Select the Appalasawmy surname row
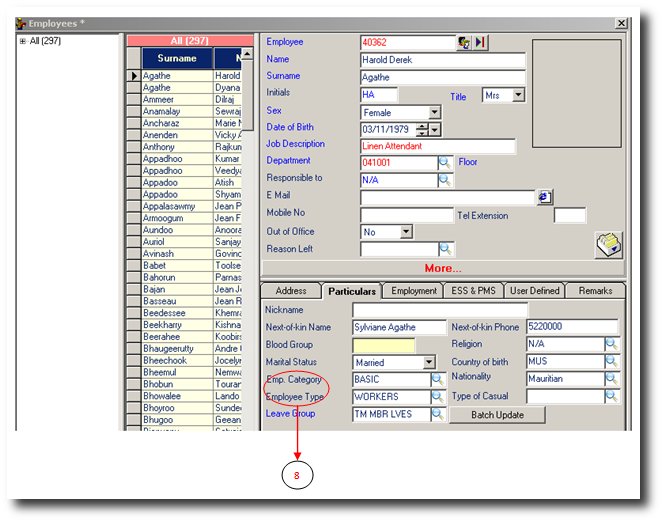663x522 pixels. [x=177, y=206]
